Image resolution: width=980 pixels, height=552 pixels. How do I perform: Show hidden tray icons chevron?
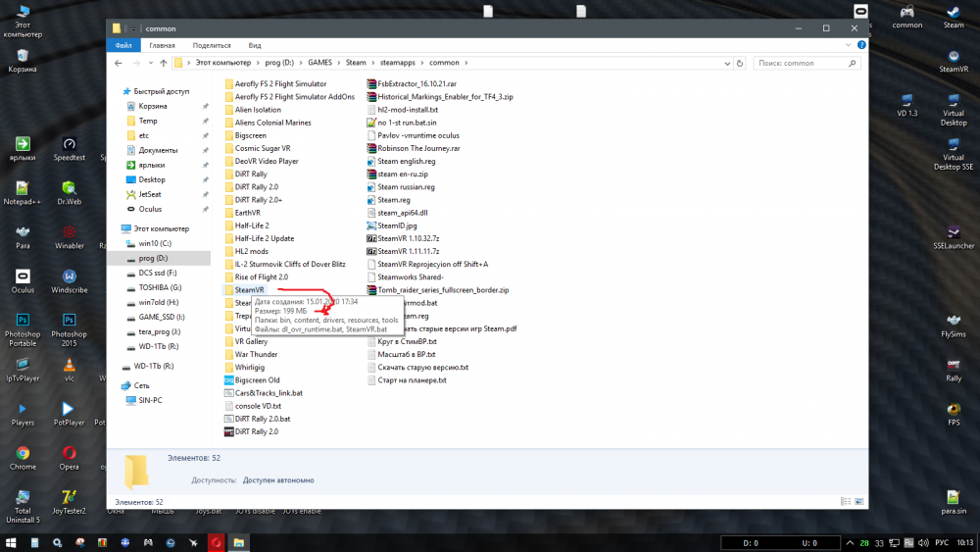(x=850, y=542)
